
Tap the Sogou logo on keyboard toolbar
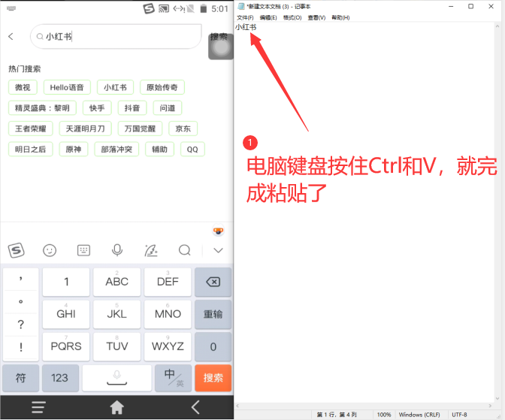16,250
